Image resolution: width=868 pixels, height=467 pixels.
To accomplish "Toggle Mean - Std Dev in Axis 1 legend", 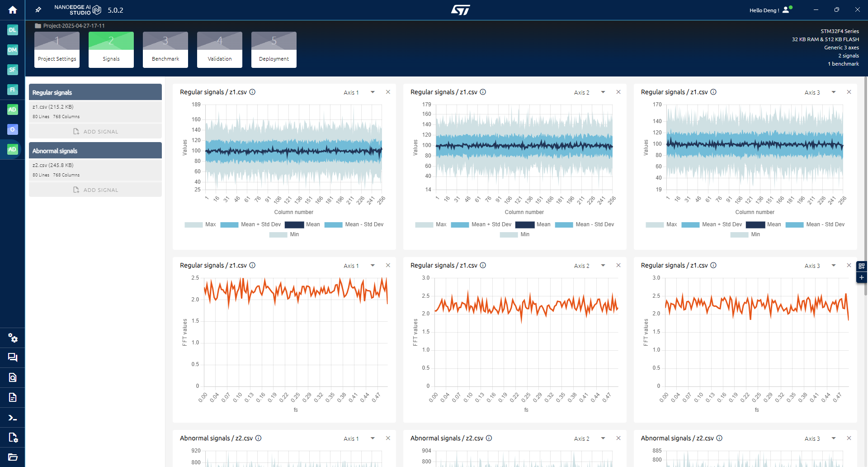I will pos(354,224).
